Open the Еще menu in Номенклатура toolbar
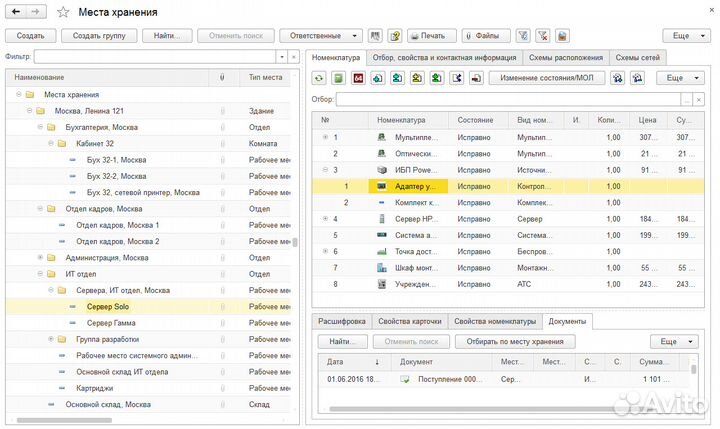 [x=680, y=78]
